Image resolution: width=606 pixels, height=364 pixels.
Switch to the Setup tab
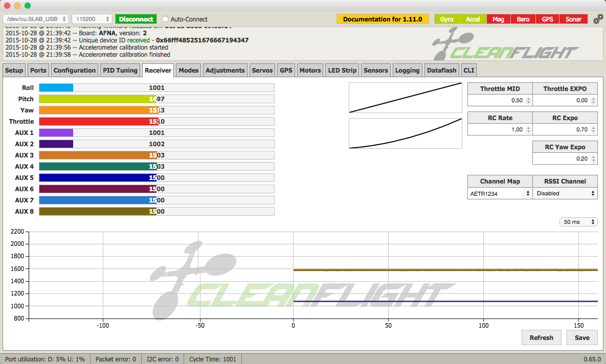pos(14,71)
